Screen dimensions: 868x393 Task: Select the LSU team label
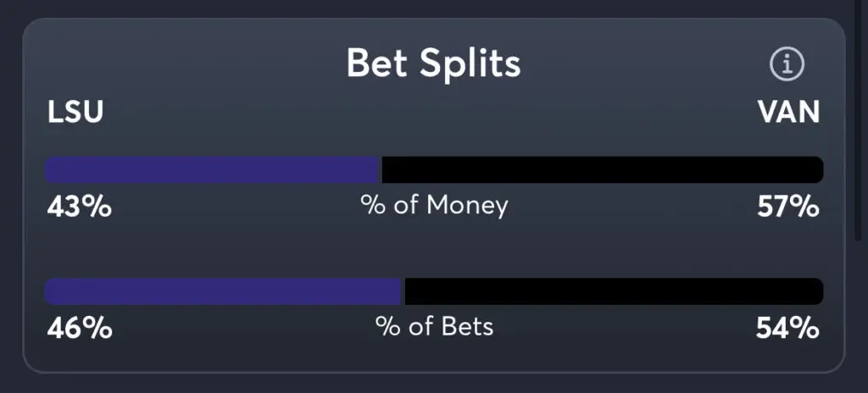point(75,113)
